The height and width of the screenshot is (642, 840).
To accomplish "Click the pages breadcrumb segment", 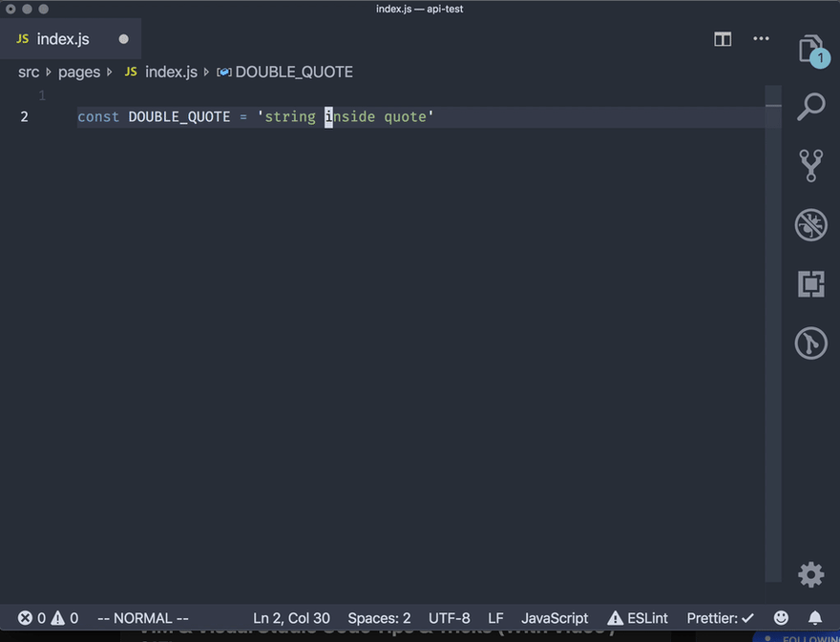I will click(78, 72).
